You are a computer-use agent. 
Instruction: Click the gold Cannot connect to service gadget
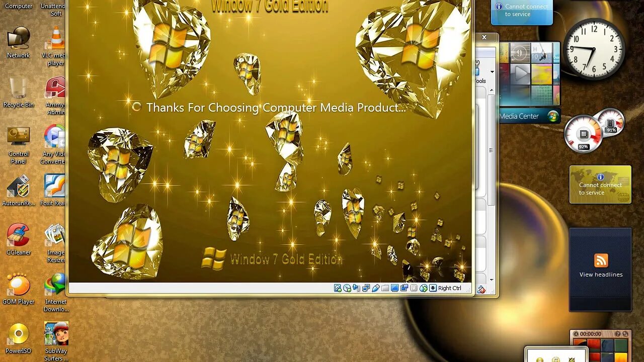(600, 185)
